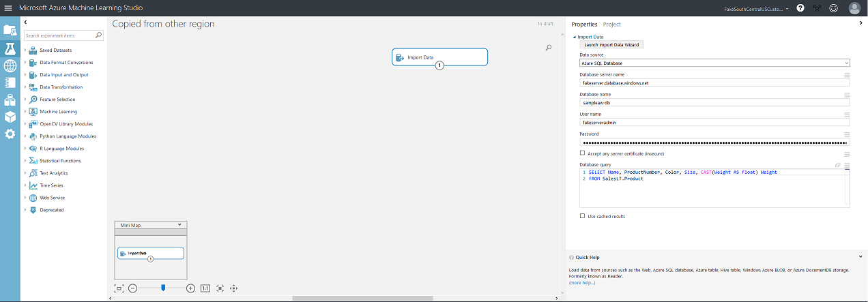The width and height of the screenshot is (868, 302).
Task: Collapse the Import Data properties section
Action: 574,37
